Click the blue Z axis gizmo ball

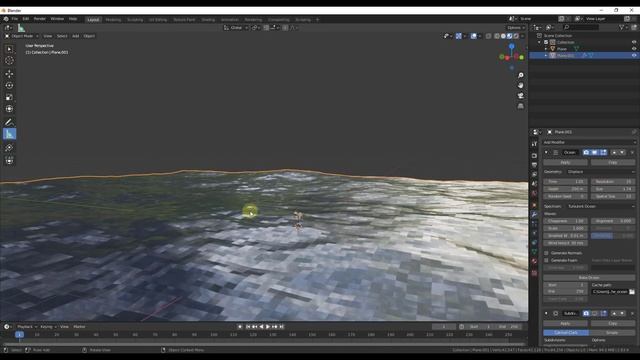[511, 47]
